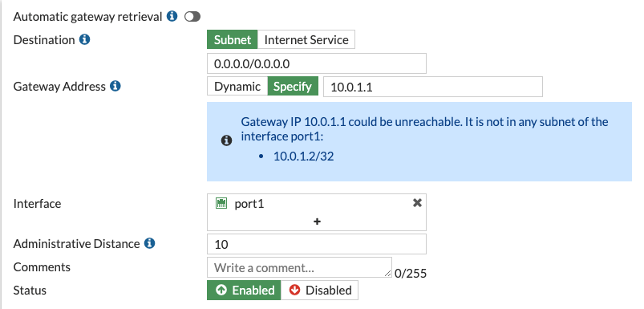
Task: Open info icon beside Automatic gateway retrieval
Action: pyautogui.click(x=172, y=16)
